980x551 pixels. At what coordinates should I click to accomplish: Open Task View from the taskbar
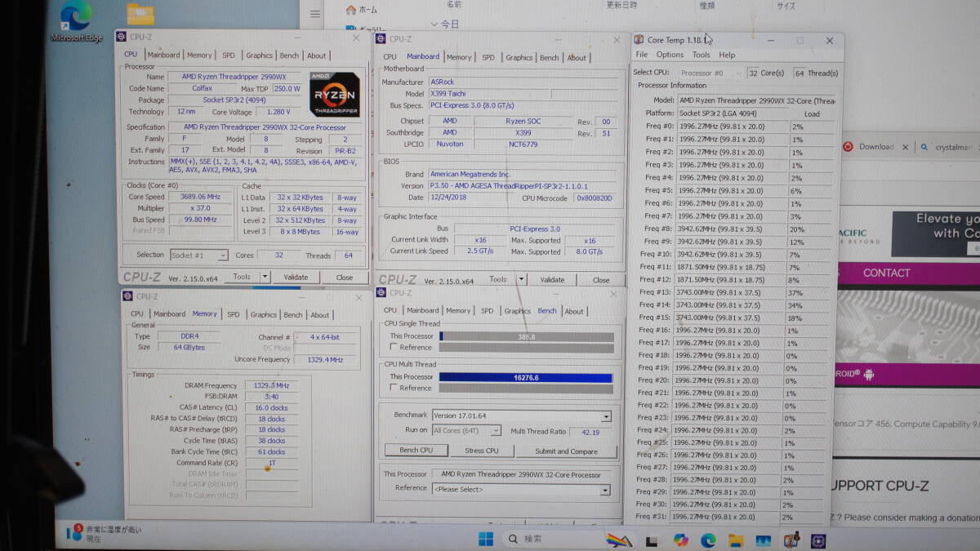click(652, 540)
